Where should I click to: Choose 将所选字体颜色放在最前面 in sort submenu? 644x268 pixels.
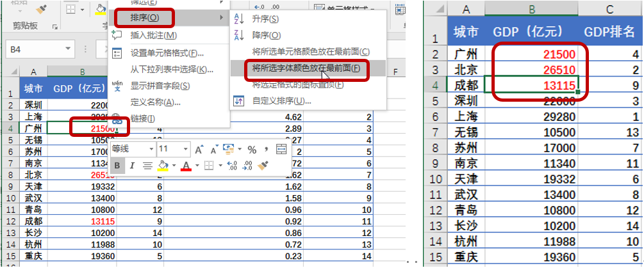[306, 68]
